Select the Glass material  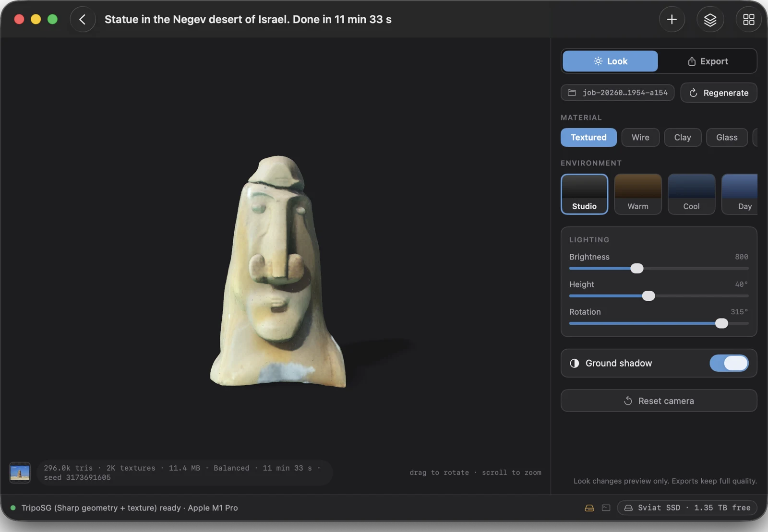click(x=727, y=137)
